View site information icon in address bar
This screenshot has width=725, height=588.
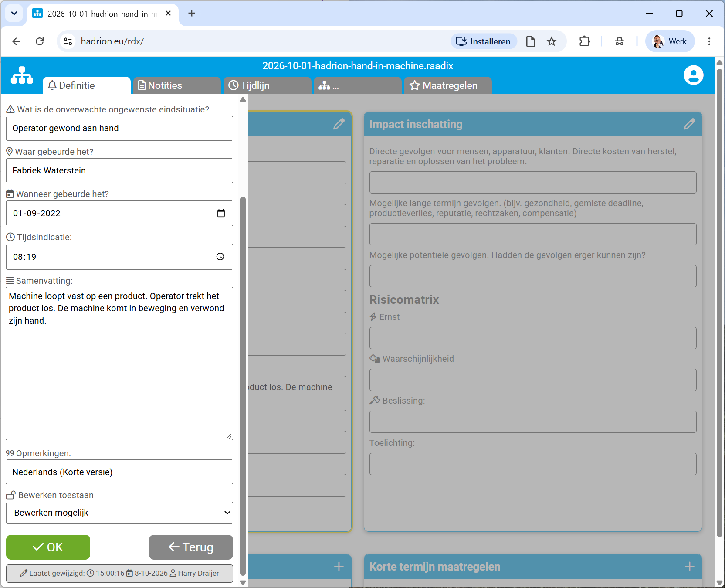(x=68, y=41)
